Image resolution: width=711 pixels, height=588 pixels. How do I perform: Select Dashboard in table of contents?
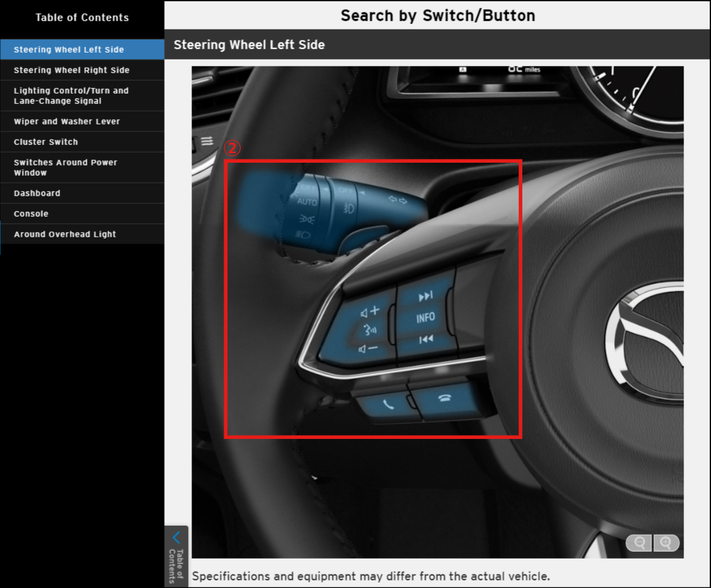pyautogui.click(x=37, y=193)
